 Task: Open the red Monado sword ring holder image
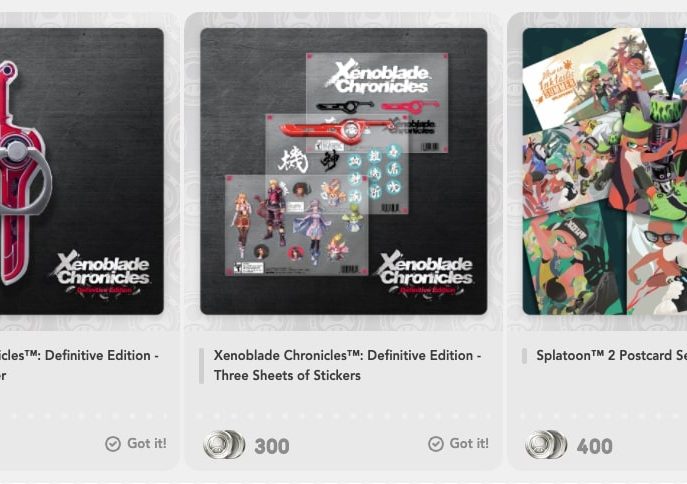(x=82, y=171)
